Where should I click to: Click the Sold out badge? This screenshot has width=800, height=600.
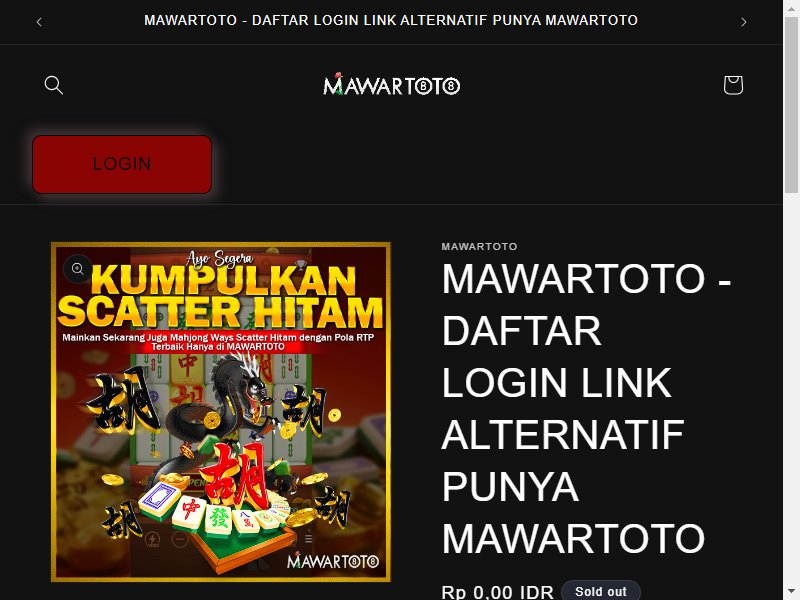pyautogui.click(x=601, y=592)
